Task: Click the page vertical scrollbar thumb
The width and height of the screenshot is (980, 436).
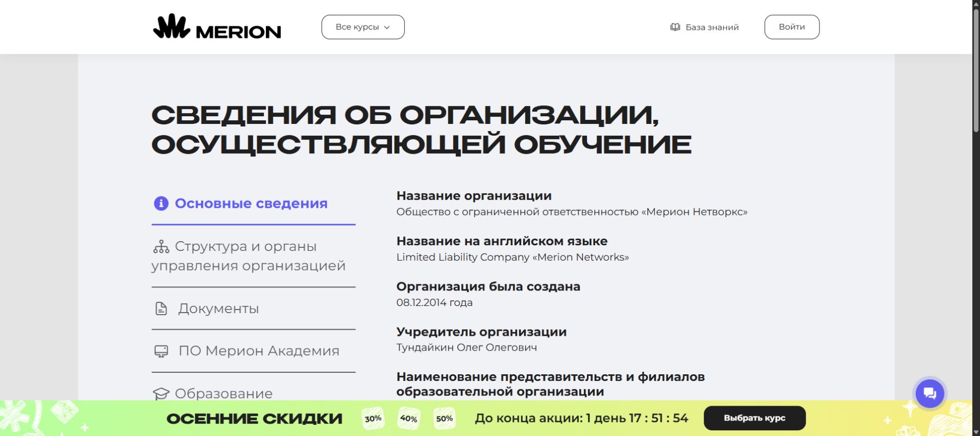Action: [976, 71]
